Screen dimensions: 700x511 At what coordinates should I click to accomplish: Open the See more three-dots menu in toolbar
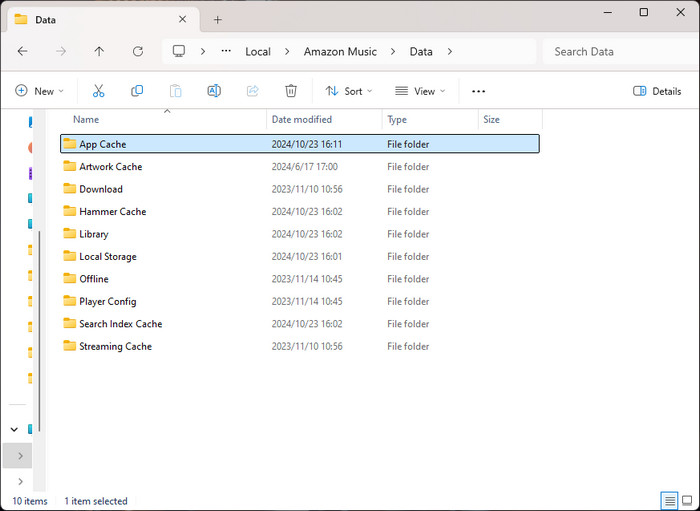pyautogui.click(x=478, y=91)
